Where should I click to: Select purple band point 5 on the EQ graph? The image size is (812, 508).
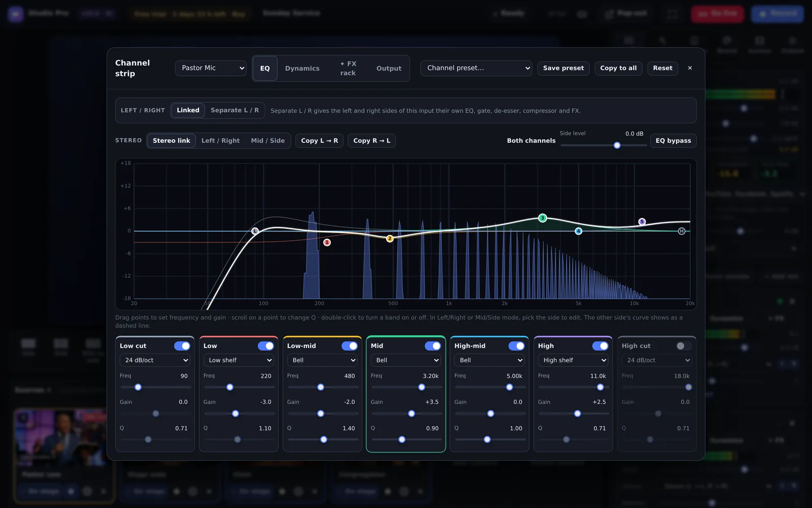tap(642, 221)
